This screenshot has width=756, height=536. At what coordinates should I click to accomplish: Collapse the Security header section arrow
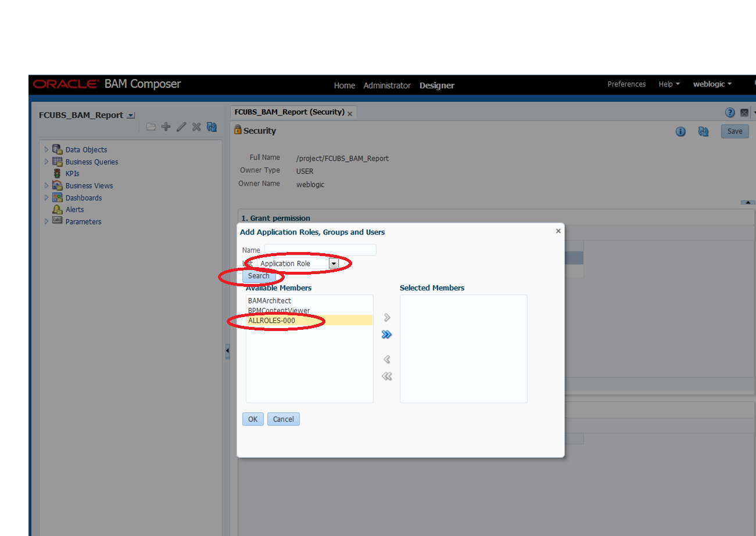click(x=748, y=202)
